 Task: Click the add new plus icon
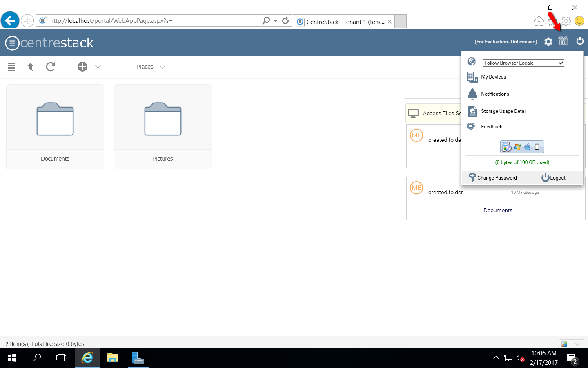tap(82, 67)
